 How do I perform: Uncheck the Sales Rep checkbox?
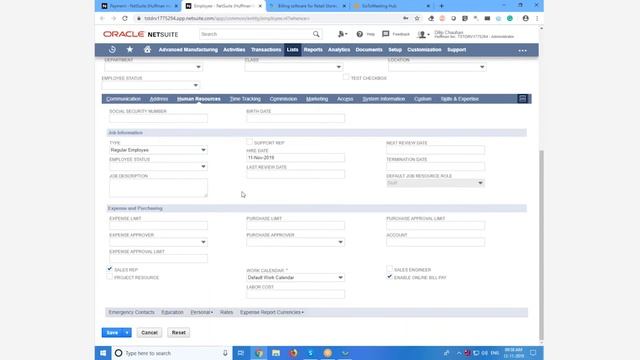tap(109, 269)
